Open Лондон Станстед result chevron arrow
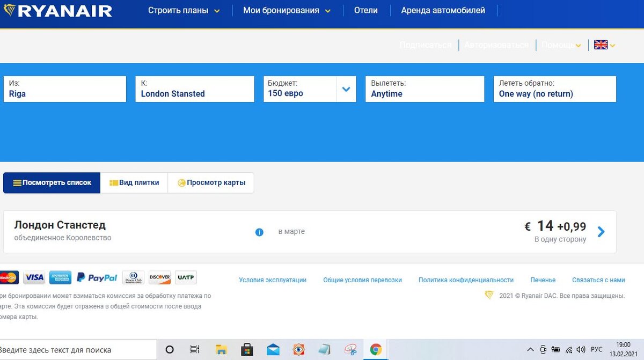Screen dimensions: 644x360 601,232
